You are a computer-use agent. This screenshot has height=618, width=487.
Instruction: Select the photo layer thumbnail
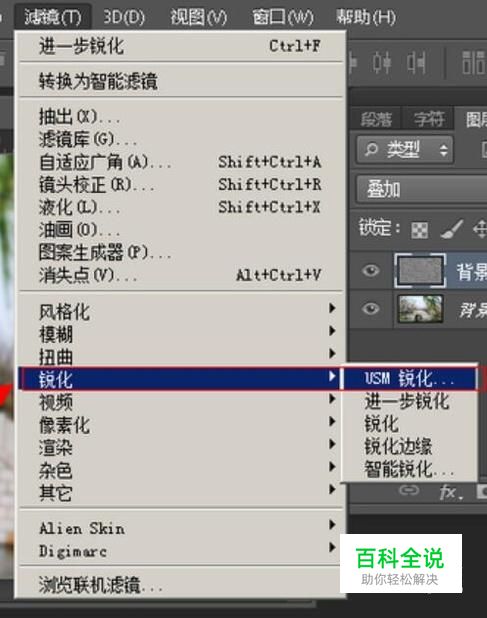(420, 309)
